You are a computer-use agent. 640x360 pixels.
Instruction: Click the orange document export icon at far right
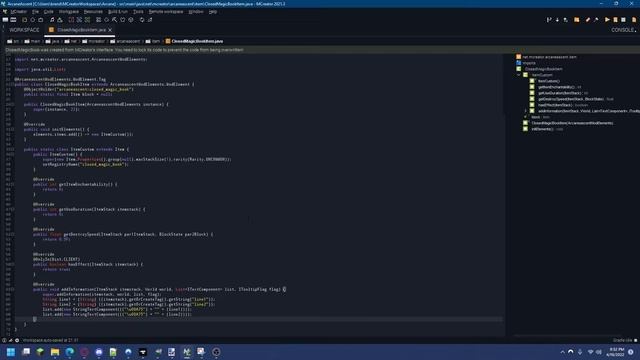tap(634, 20)
